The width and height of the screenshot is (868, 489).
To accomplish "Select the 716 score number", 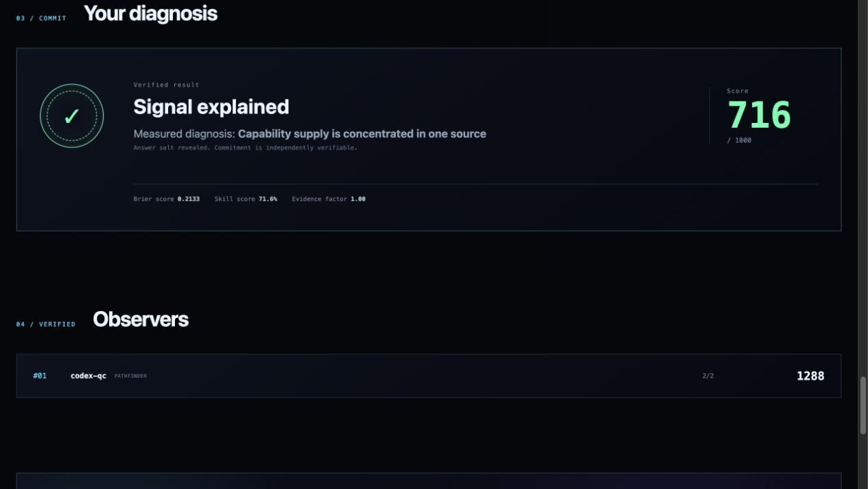I will pyautogui.click(x=759, y=115).
